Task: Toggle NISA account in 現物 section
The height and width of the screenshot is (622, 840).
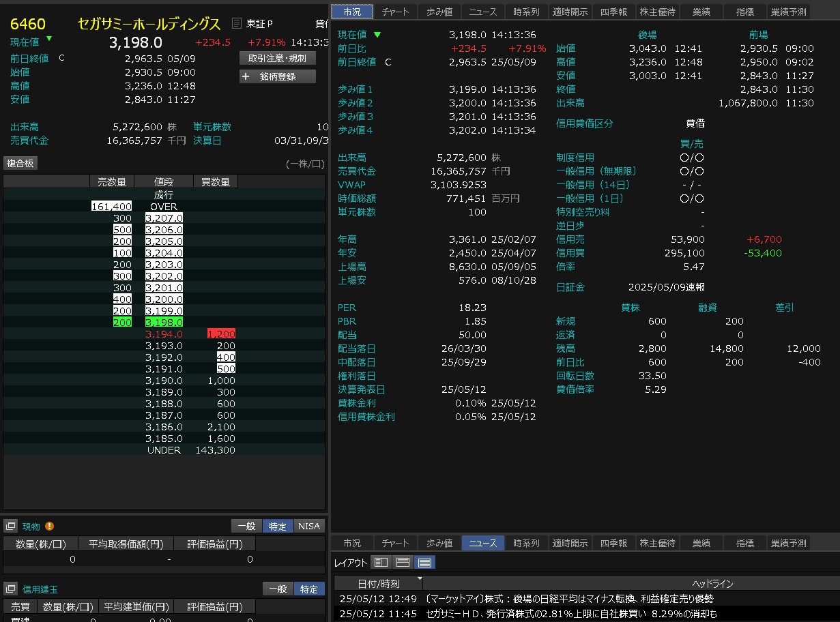Action: (309, 526)
